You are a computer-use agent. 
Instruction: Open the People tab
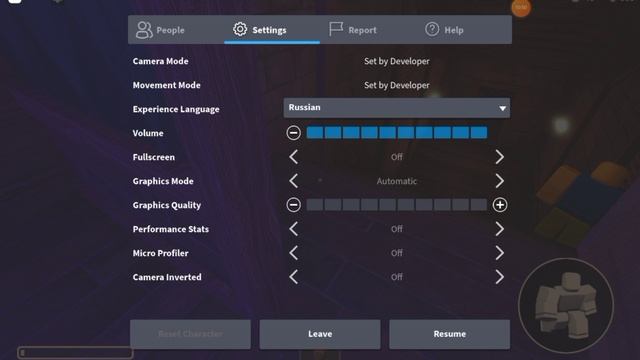point(176,30)
